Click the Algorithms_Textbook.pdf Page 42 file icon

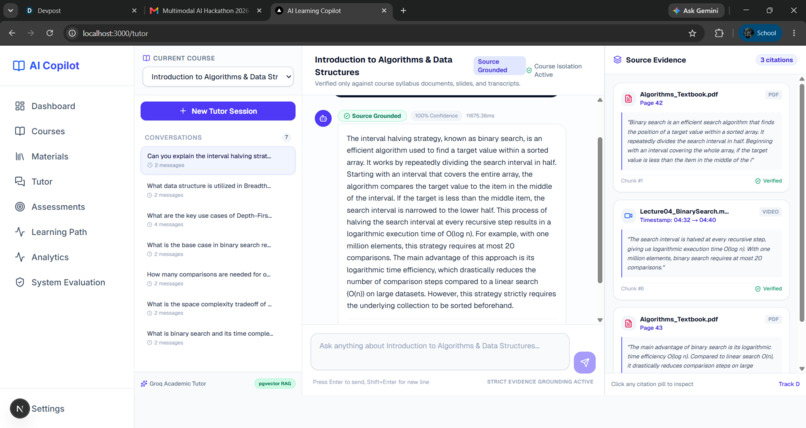click(628, 98)
